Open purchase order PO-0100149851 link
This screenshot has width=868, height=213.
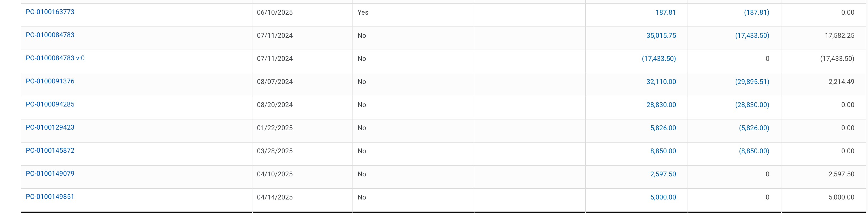click(50, 197)
